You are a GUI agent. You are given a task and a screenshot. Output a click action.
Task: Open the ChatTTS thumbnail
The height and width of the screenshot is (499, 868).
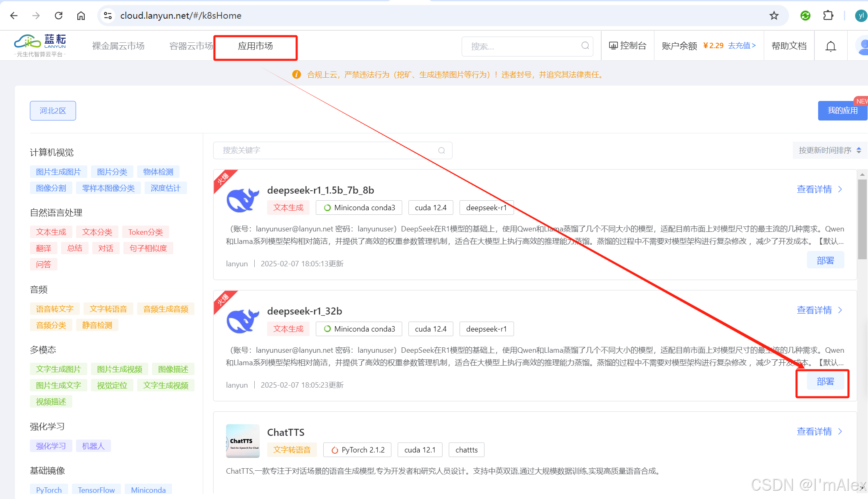pos(243,441)
